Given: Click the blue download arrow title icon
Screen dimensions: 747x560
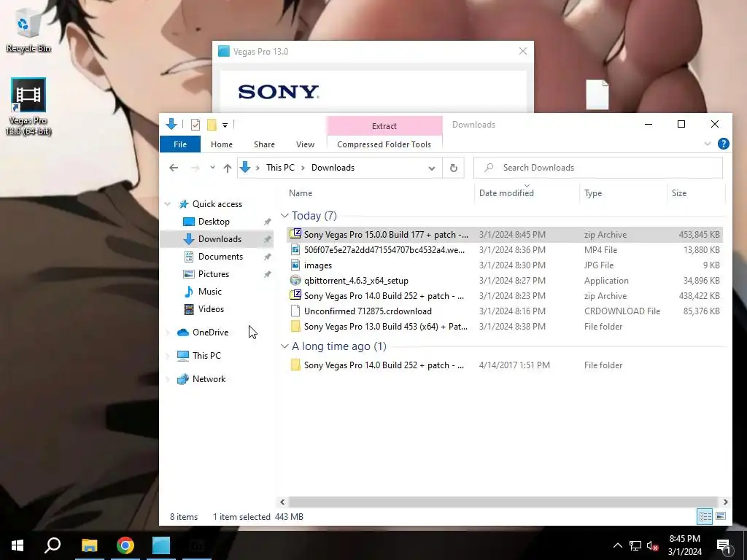Looking at the screenshot, I should pos(171,124).
